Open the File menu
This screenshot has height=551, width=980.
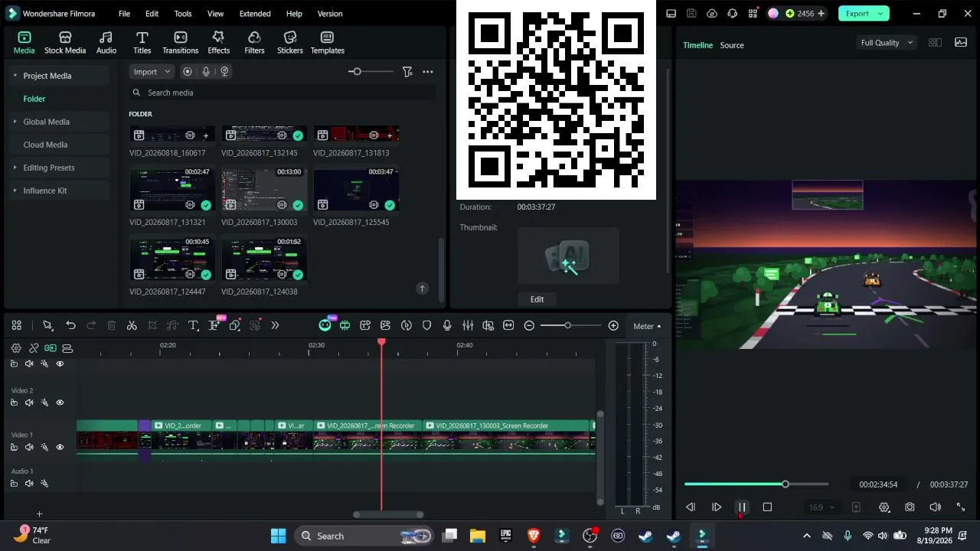(124, 14)
